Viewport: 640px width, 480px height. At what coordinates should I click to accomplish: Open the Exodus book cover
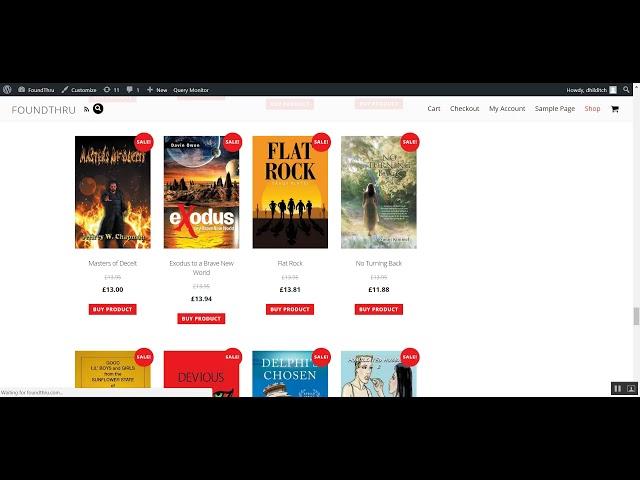201,192
